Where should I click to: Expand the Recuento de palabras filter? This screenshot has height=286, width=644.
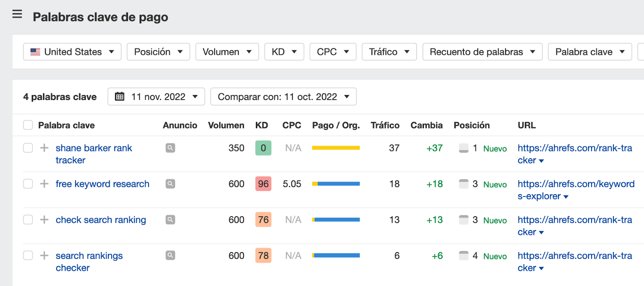tap(482, 52)
